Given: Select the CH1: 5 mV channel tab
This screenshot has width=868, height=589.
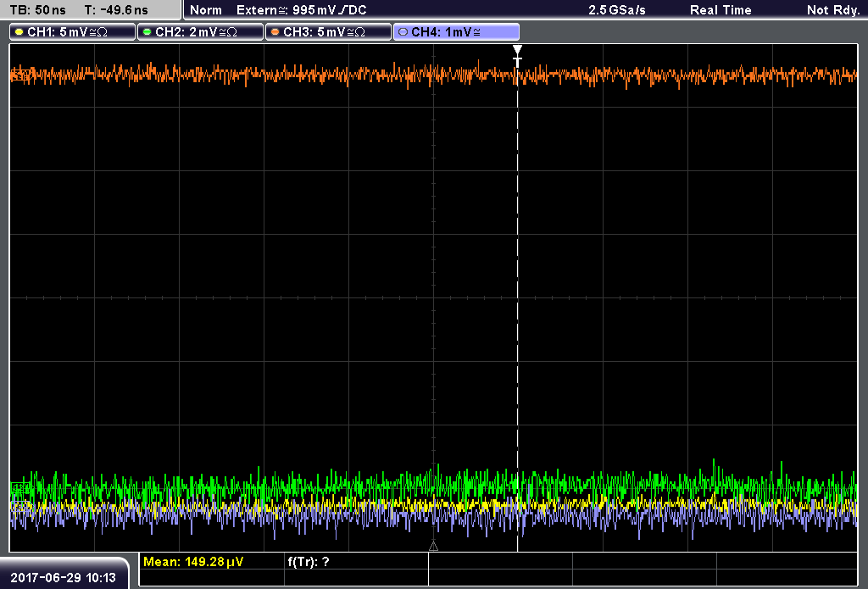Looking at the screenshot, I should tap(72, 32).
